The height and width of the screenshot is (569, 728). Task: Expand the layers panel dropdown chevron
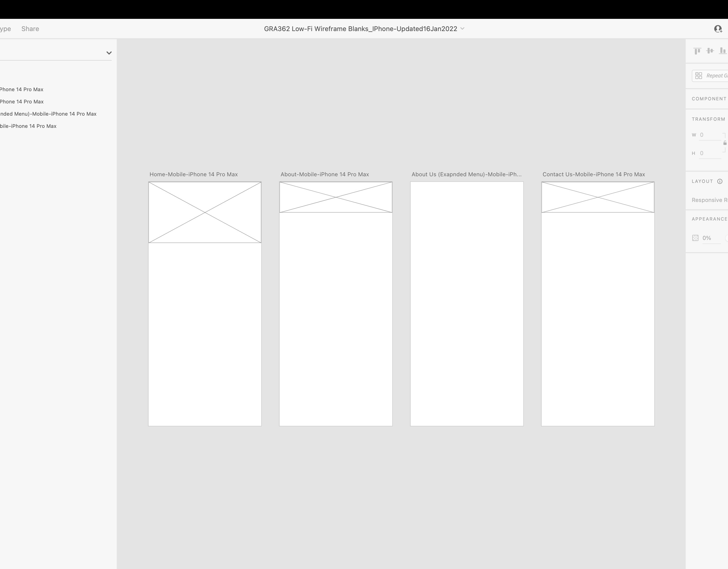(x=109, y=53)
